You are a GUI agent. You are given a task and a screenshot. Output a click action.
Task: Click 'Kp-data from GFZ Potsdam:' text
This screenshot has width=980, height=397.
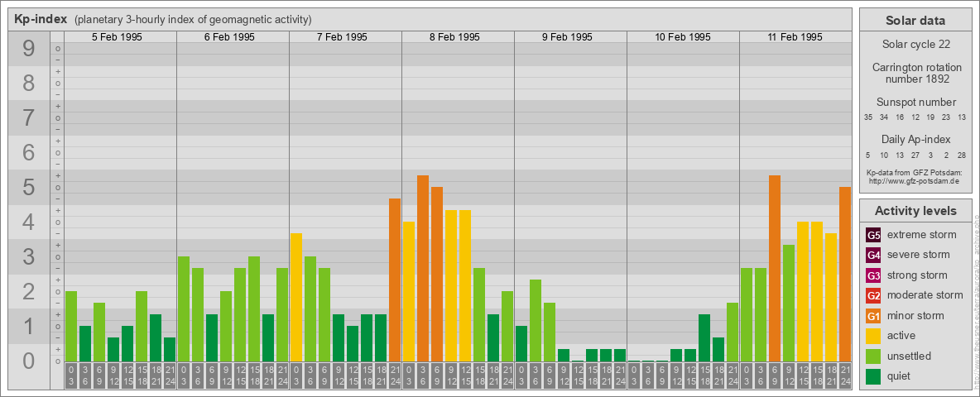(913, 172)
